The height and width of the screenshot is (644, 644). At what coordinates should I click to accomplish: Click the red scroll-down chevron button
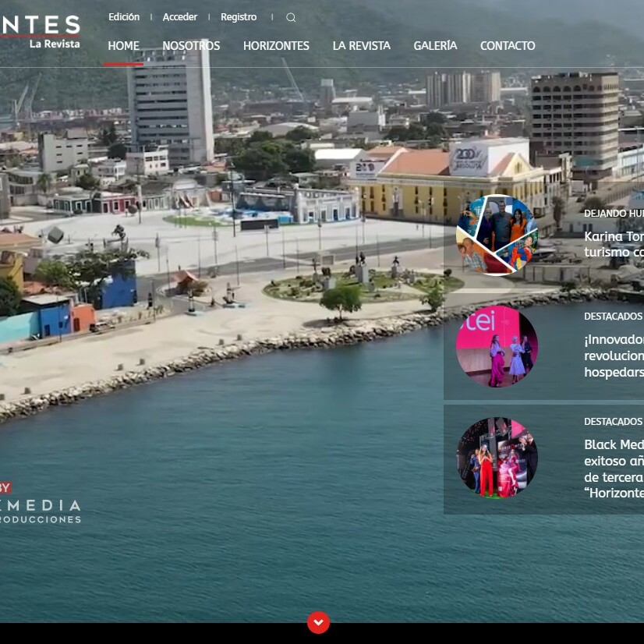pyautogui.click(x=318, y=622)
